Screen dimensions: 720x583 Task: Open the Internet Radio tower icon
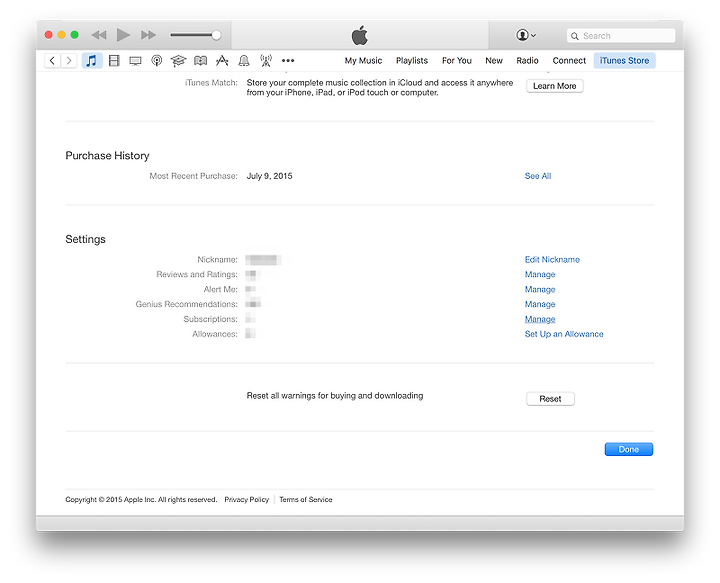(x=266, y=61)
